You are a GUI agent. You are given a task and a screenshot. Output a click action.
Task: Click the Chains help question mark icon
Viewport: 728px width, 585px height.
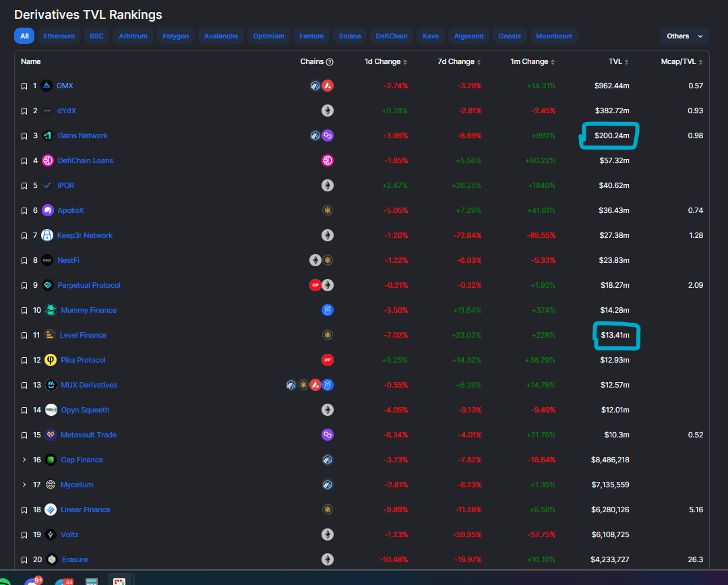point(330,62)
